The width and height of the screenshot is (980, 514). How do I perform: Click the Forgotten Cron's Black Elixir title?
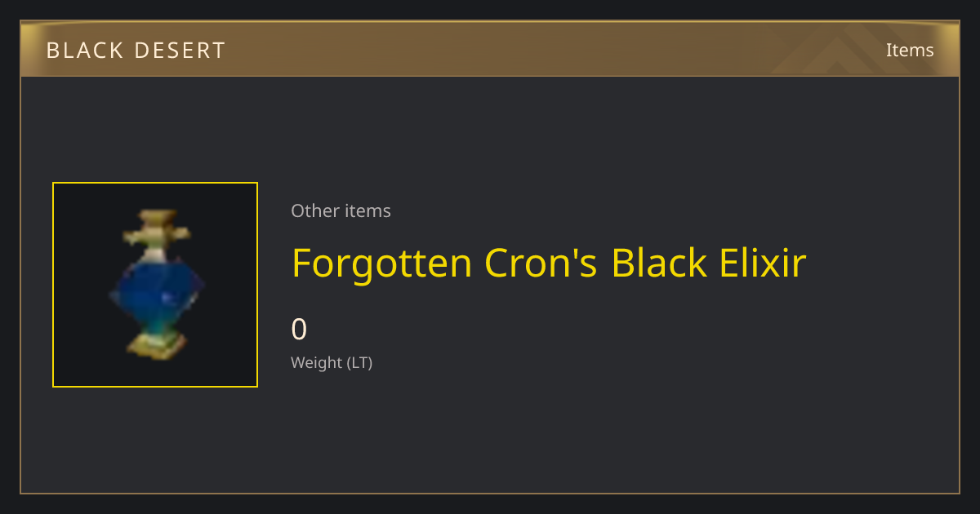point(549,263)
